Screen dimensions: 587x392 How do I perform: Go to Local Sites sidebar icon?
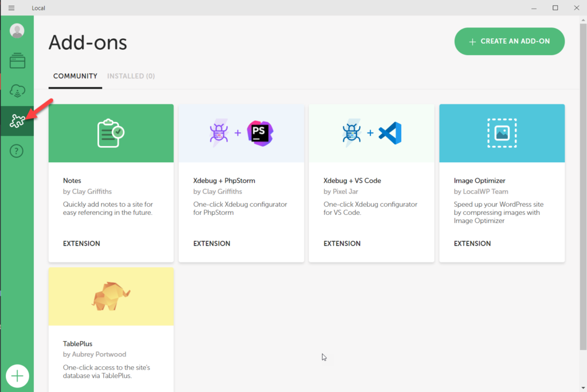(17, 61)
